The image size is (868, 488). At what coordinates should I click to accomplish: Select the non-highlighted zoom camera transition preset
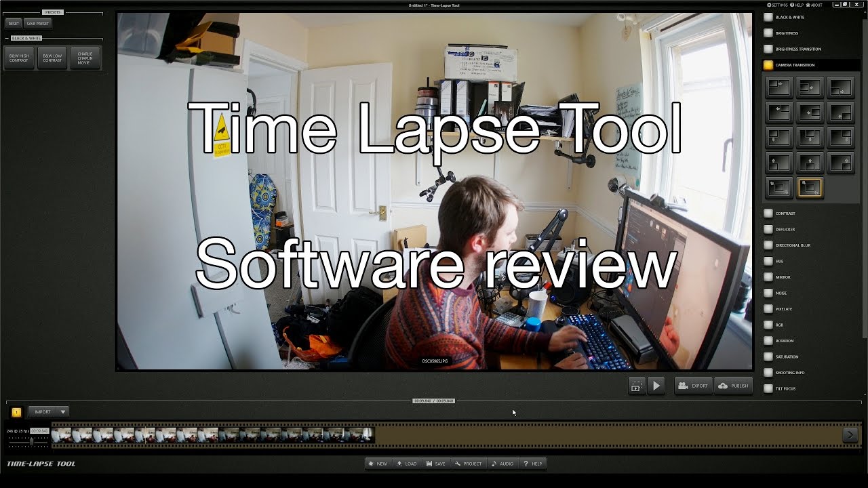tap(779, 188)
